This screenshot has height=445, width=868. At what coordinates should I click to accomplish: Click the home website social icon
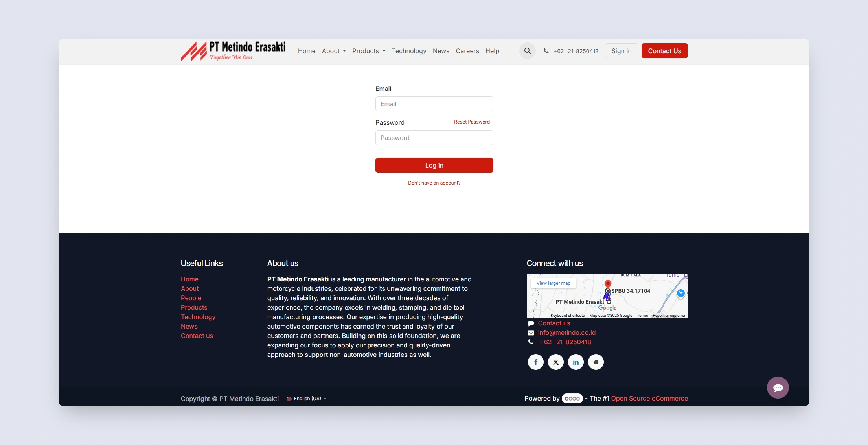[x=596, y=362]
